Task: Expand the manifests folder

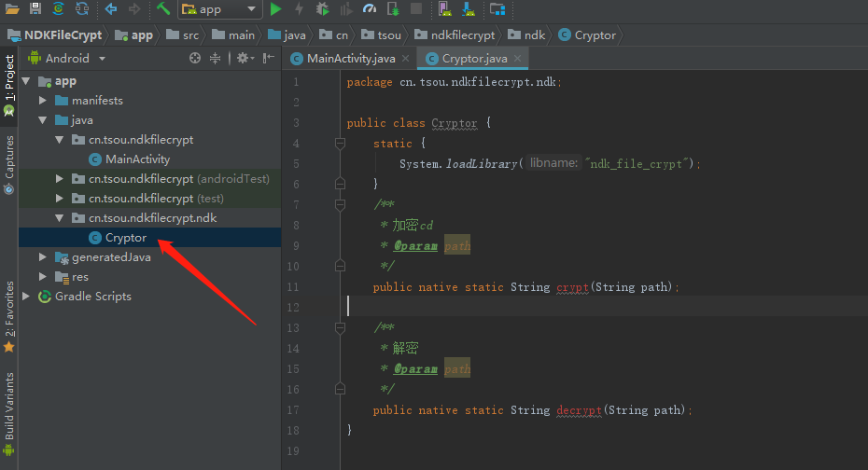Action: point(43,101)
